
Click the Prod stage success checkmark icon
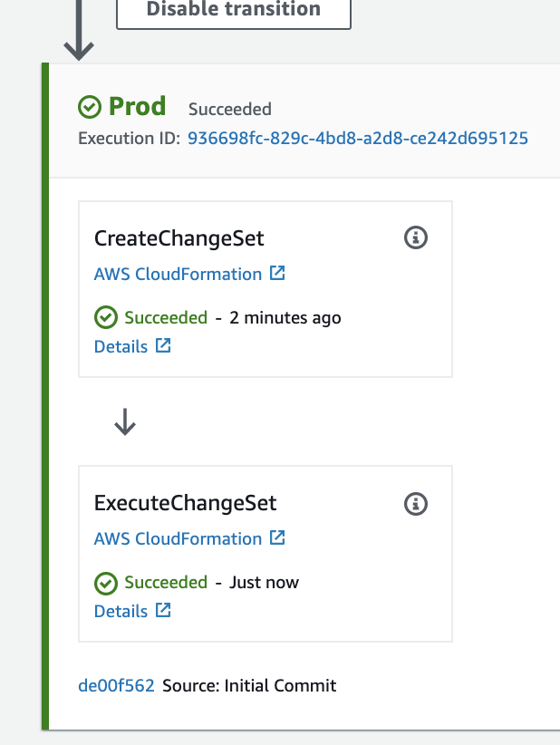click(x=90, y=106)
